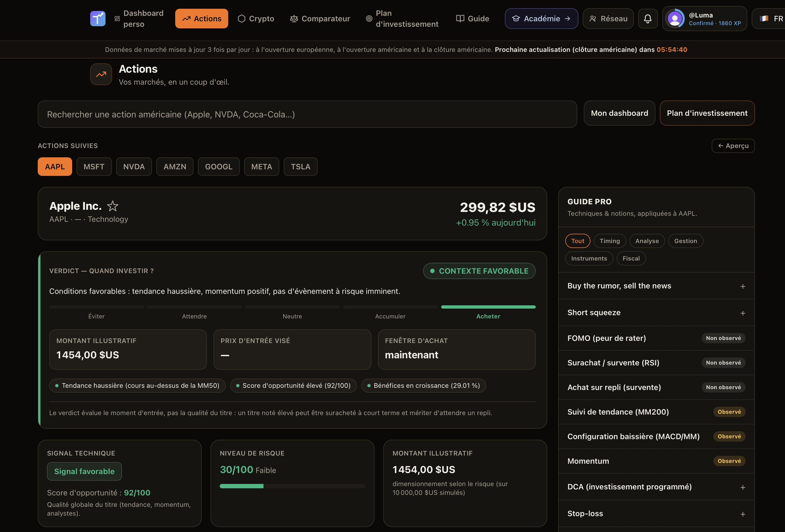Viewport: 785px width, 532px height.
Task: Enable the Tout filter in Guide Pro
Action: pyautogui.click(x=578, y=241)
